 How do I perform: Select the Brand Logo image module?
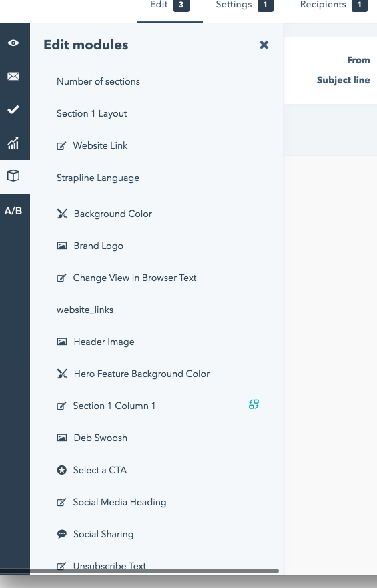90,246
